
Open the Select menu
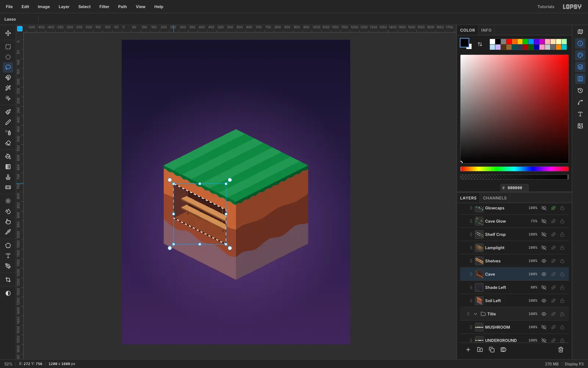(85, 7)
